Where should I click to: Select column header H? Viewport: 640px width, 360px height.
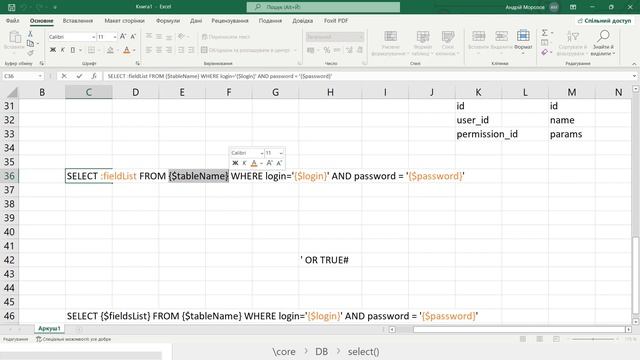tap(330, 92)
